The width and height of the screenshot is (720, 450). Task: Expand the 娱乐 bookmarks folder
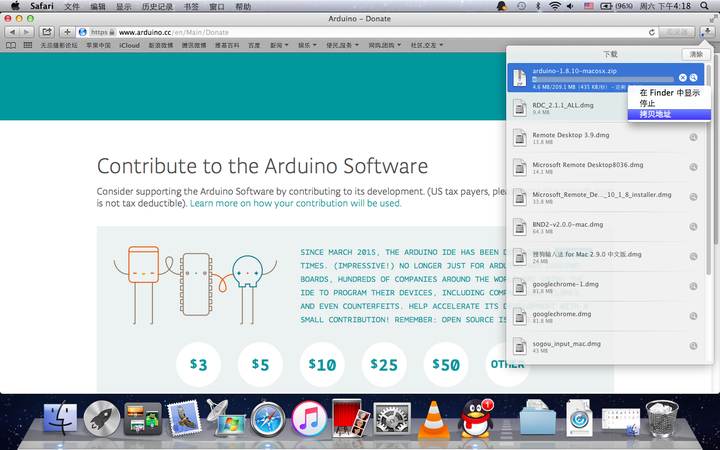307,45
